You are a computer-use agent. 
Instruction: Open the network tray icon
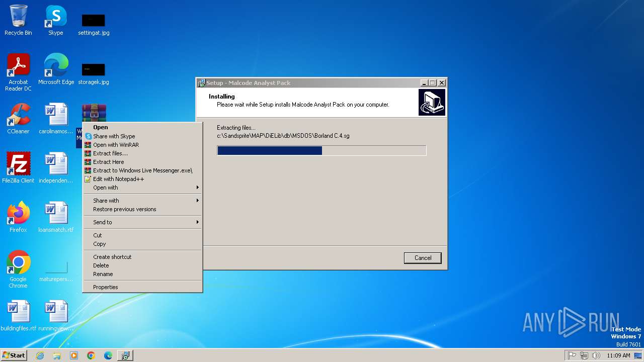coord(584,355)
